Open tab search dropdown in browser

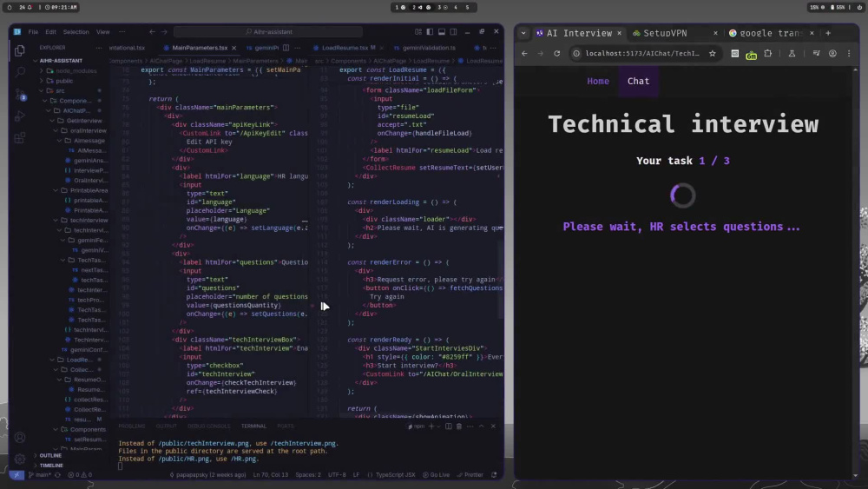coord(523,33)
